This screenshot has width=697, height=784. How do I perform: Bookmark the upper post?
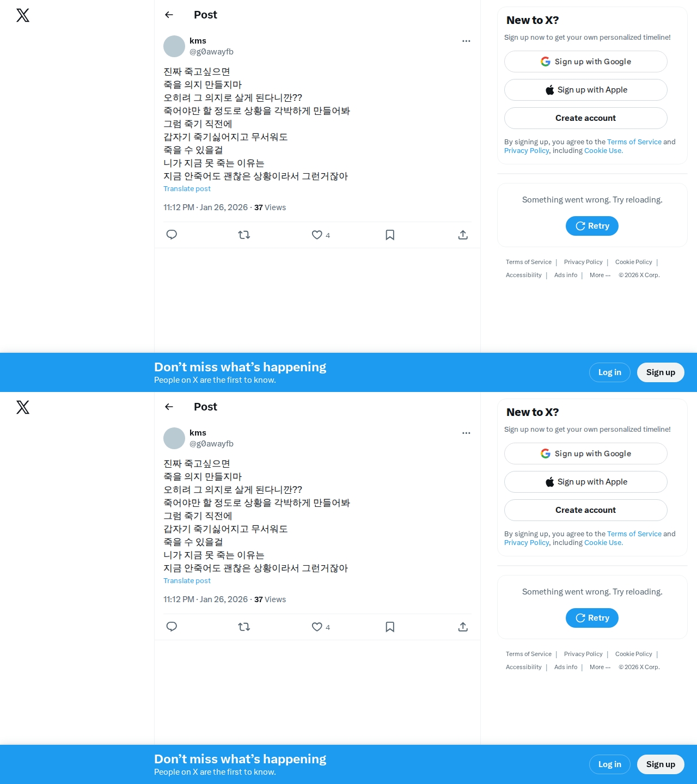390,235
